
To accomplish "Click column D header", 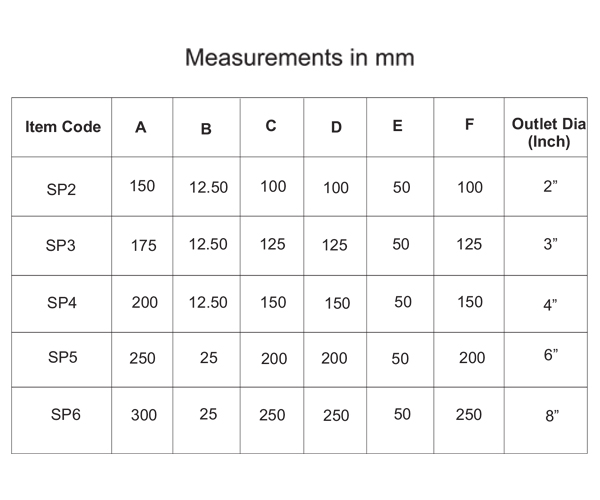I will pos(336,127).
